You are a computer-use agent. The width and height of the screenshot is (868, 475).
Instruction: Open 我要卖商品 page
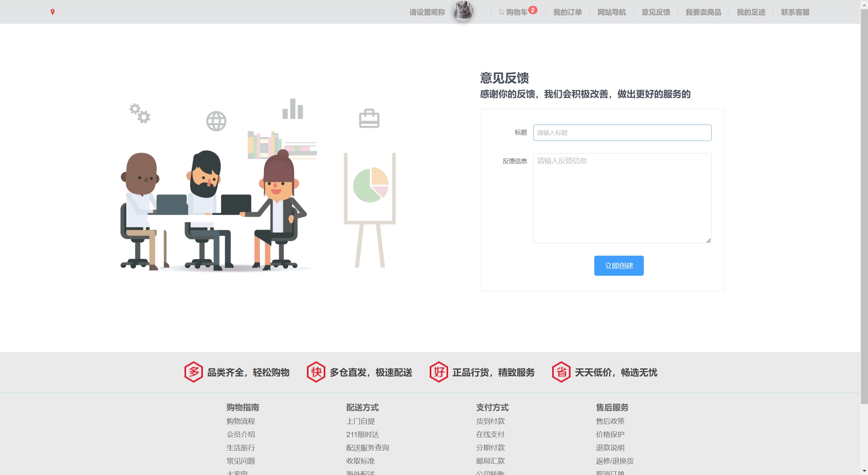click(x=703, y=12)
